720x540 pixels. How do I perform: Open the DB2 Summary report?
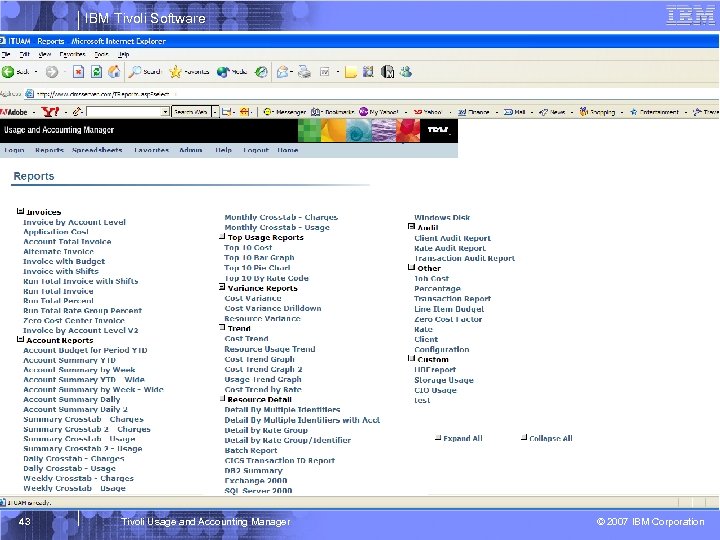pyautogui.click(x=253, y=471)
